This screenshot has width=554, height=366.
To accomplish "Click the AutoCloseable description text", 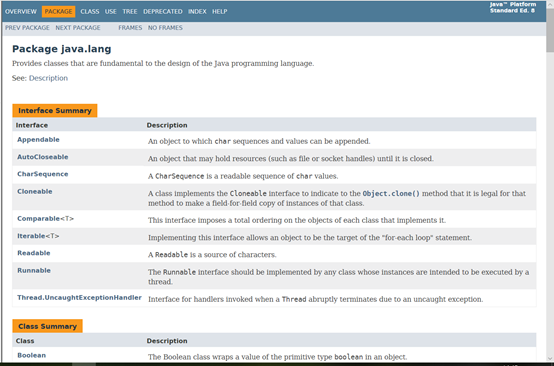I will [x=291, y=159].
